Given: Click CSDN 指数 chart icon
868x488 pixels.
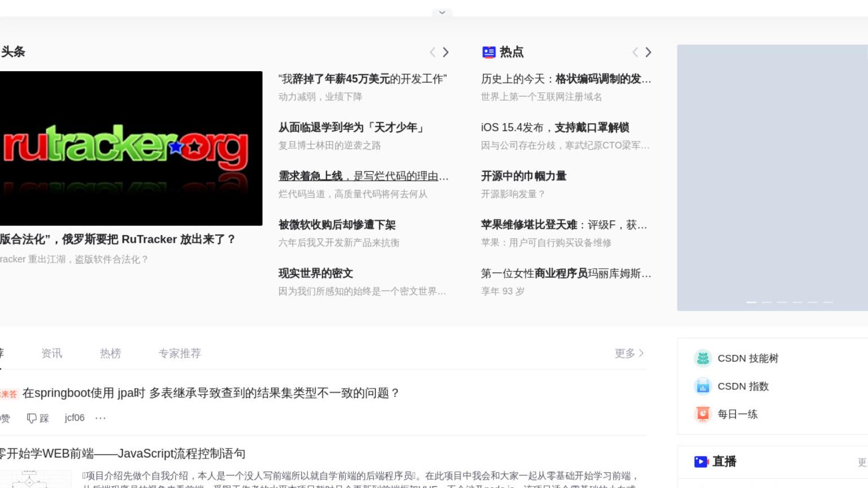Looking at the screenshot, I should tap(703, 386).
